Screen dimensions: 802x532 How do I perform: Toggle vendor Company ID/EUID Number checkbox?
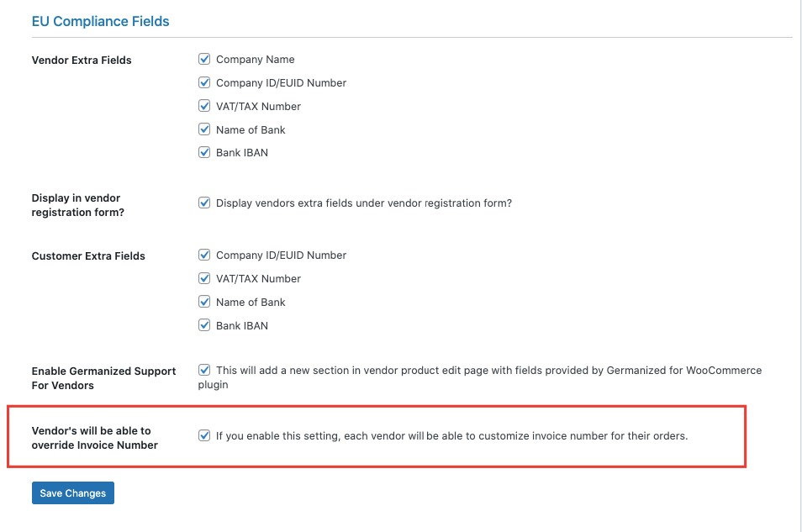click(204, 82)
